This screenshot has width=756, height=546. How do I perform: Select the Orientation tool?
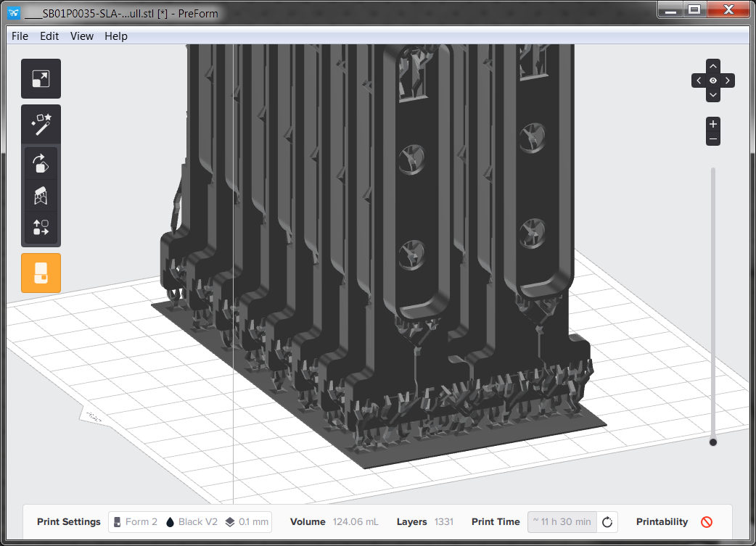pyautogui.click(x=41, y=162)
